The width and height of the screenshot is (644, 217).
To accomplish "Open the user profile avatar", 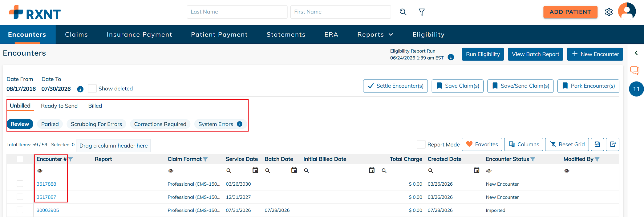I will tap(627, 11).
